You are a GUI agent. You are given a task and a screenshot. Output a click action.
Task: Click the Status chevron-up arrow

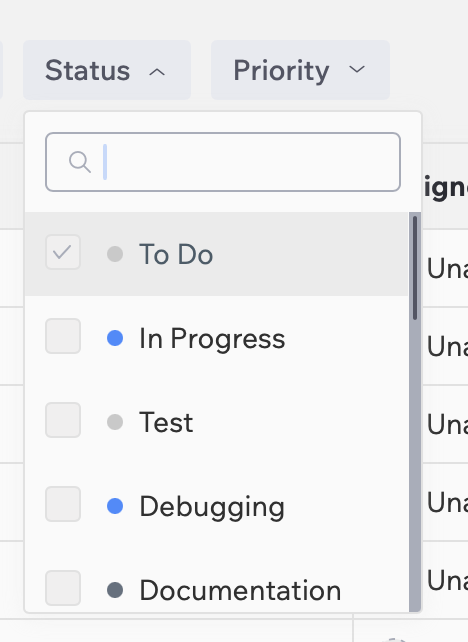(x=157, y=72)
